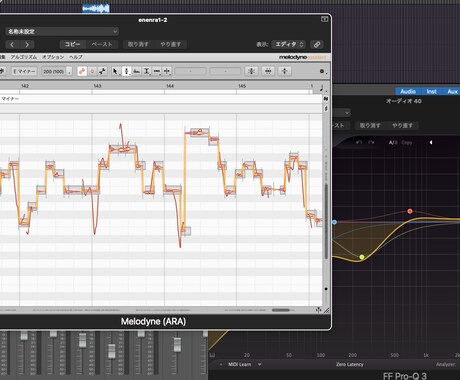Toggle the red record-style button in Melodyne toolbar
Image resolution: width=460 pixels, height=380 pixels.
pyautogui.click(x=92, y=71)
